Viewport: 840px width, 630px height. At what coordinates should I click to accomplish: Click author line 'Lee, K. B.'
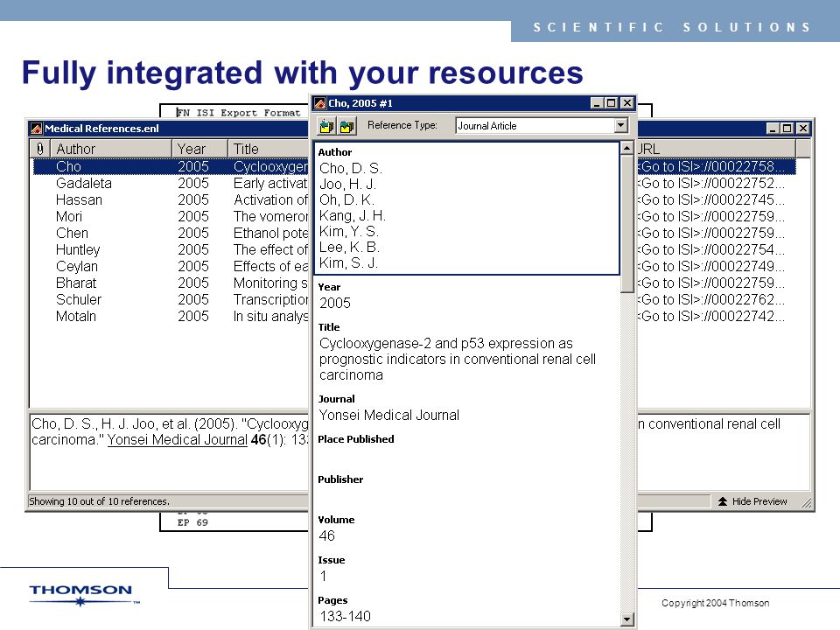coord(349,247)
